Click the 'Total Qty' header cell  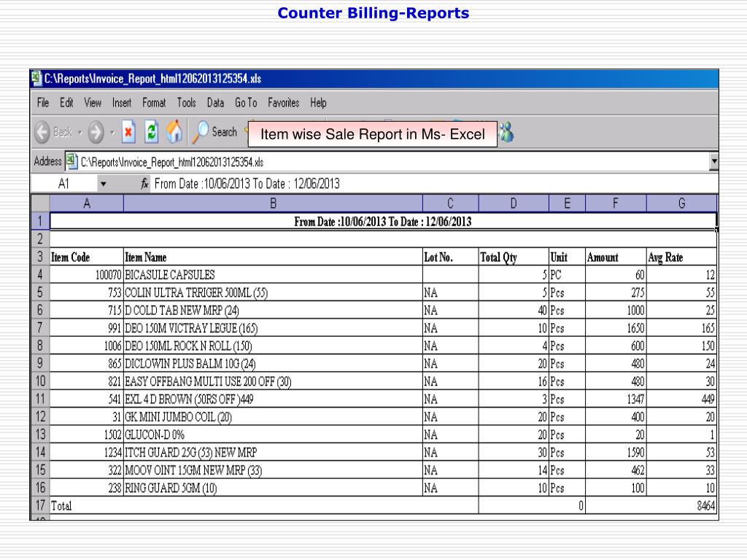(x=514, y=257)
